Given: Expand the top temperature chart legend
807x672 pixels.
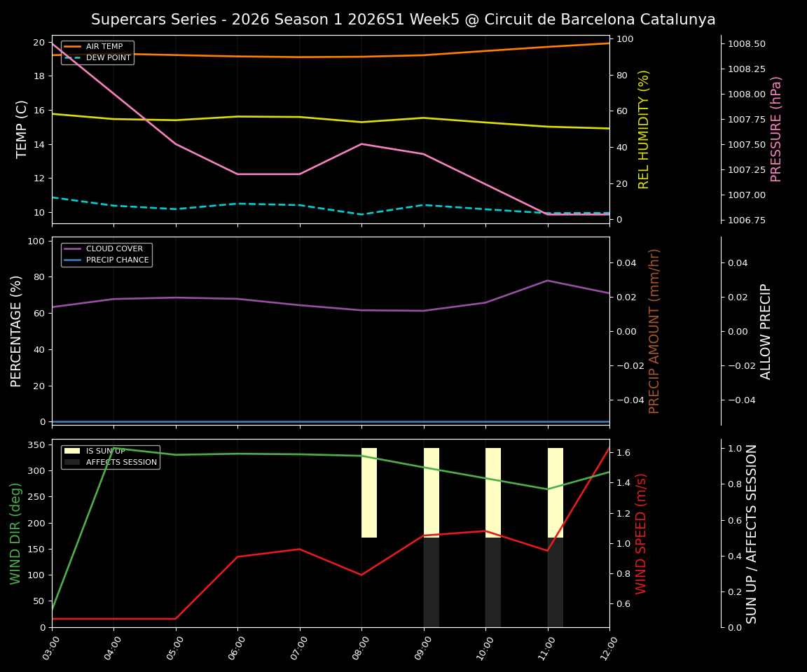Looking at the screenshot, I should pos(97,52).
